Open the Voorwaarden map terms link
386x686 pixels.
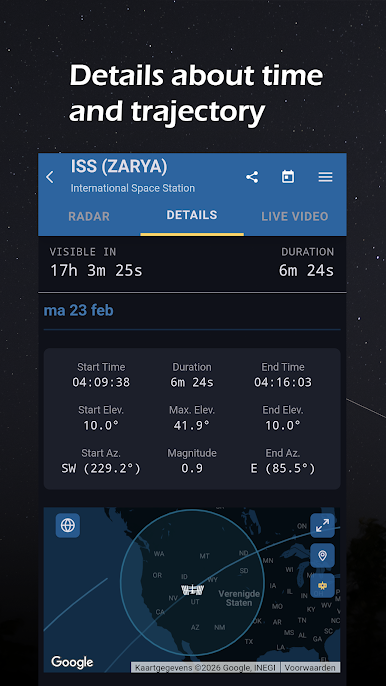click(x=310, y=668)
